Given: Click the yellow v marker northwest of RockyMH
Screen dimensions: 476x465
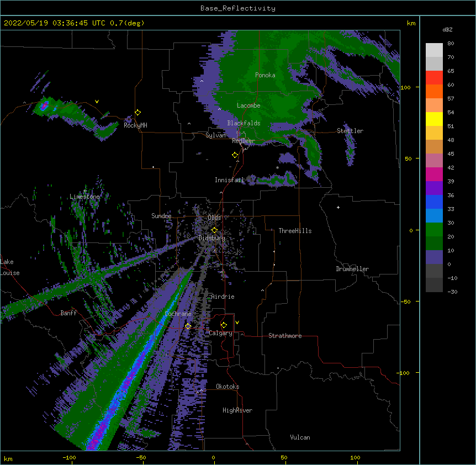Looking at the screenshot, I should (97, 102).
